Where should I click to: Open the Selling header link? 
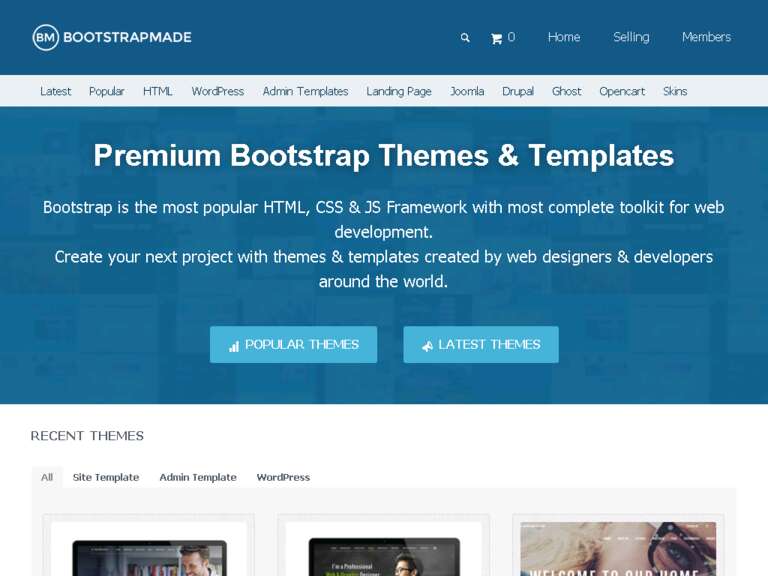631,37
